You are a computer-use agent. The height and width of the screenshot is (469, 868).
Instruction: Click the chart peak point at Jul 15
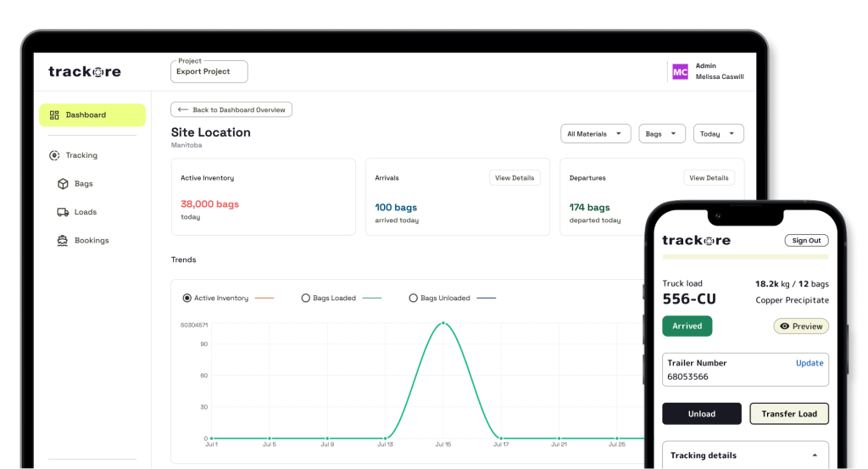point(442,323)
